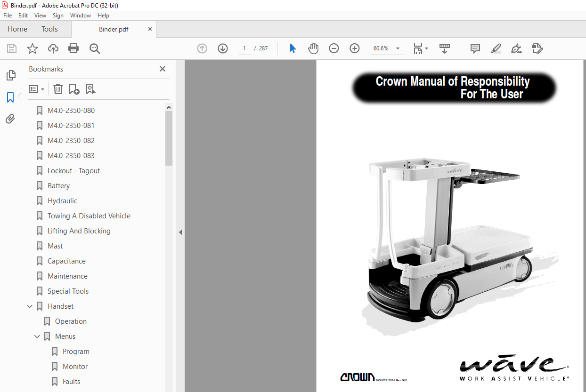Open the Sign document tool
The image size is (586, 392).
517,48
